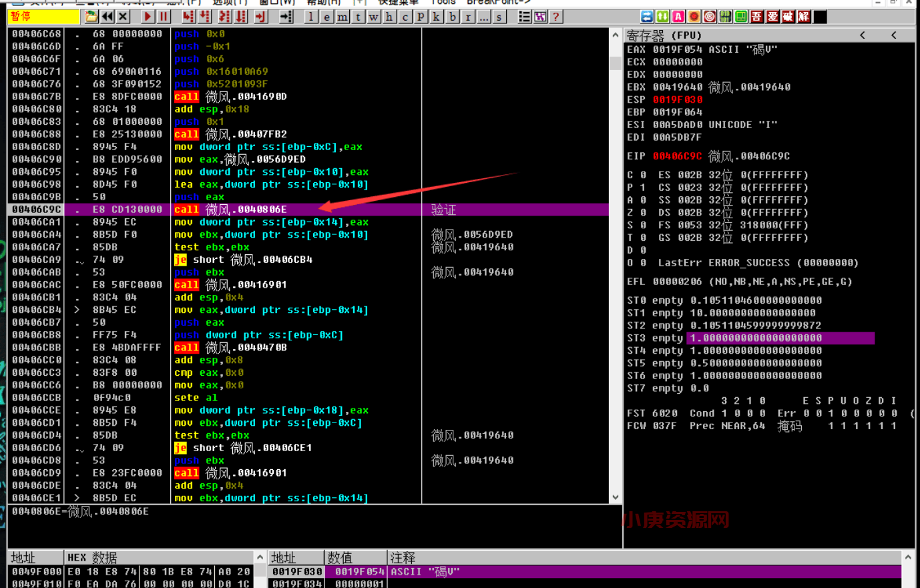Click the disassembly scrollbar down arrow
The height and width of the screenshot is (588, 920).
[x=616, y=497]
